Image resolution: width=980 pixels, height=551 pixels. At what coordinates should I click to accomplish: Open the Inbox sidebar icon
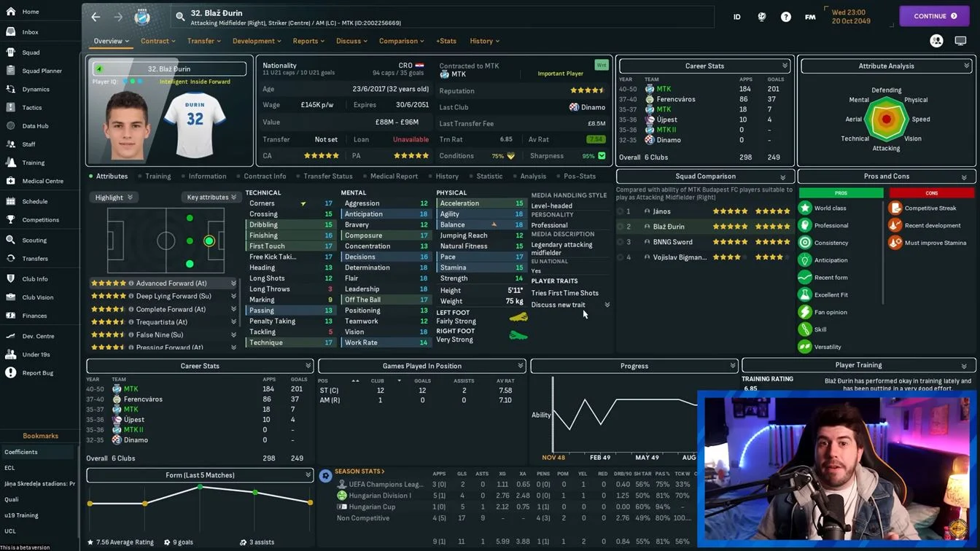[x=10, y=32]
